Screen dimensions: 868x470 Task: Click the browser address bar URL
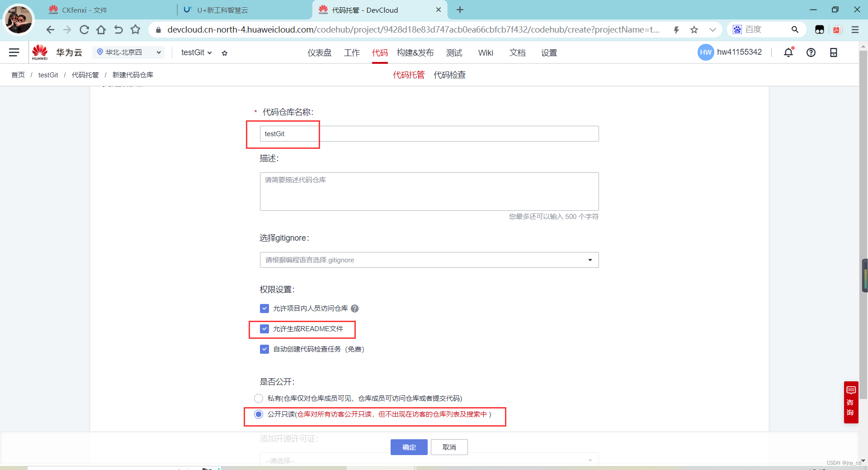tap(413, 30)
